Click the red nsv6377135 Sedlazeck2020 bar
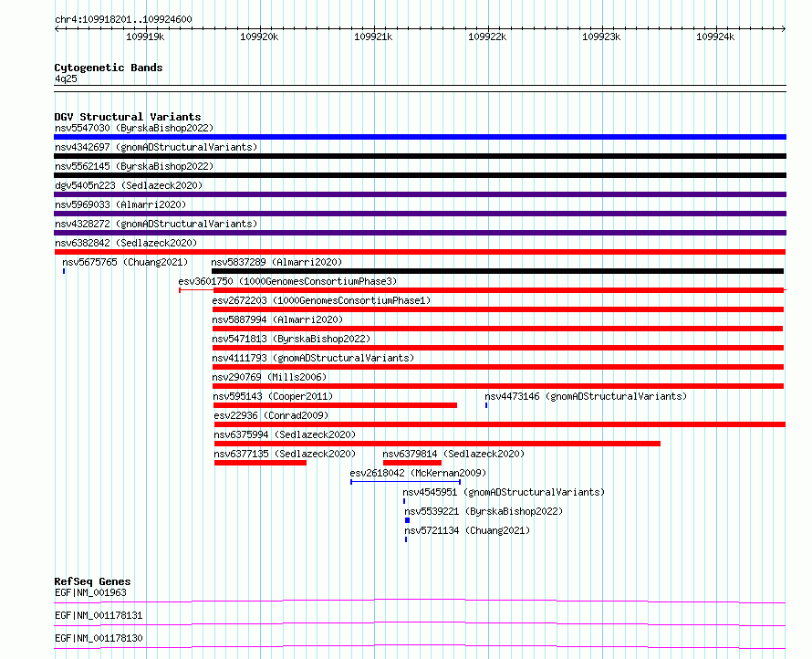 pos(261,463)
